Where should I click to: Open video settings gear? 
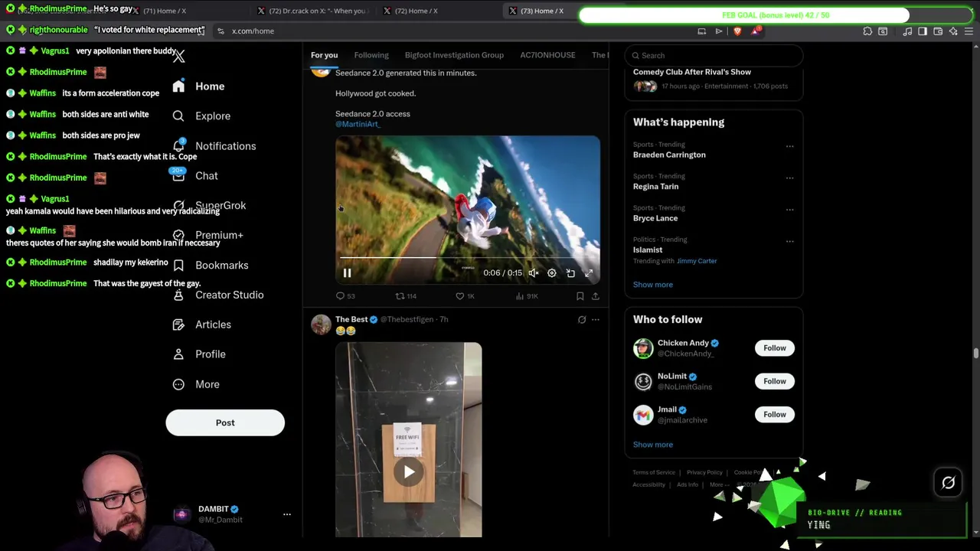(x=551, y=273)
